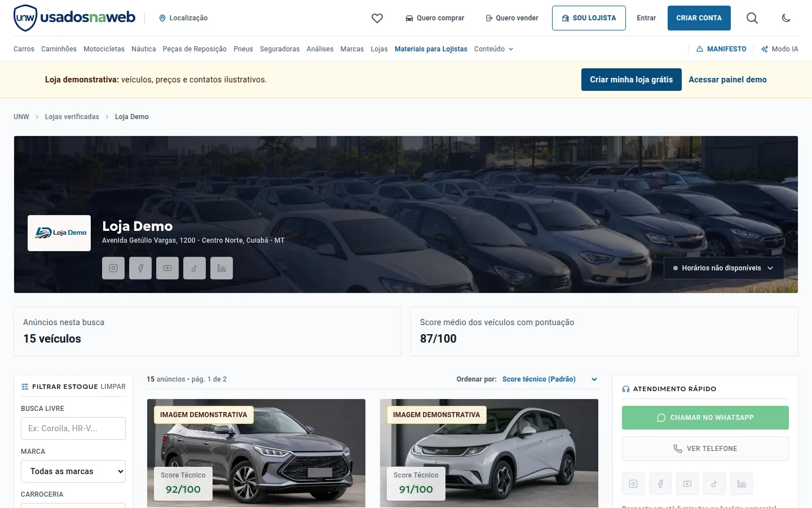Open the Todas as marcas select
The width and height of the screenshot is (812, 508).
(73, 471)
